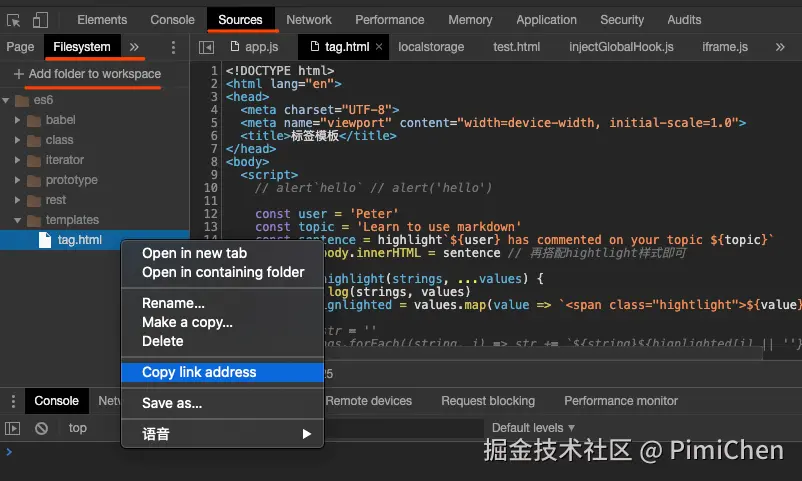Viewport: 802px width, 481px height.
Task: Select the Sources panel tab
Action: pos(240,20)
